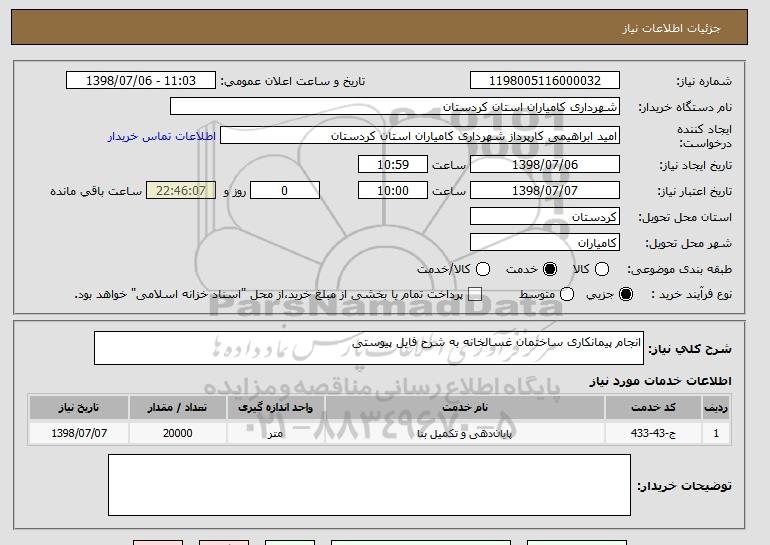This screenshot has width=770, height=545.
Task: Select the متوسط purchase type radio
Action: [x=567, y=294]
